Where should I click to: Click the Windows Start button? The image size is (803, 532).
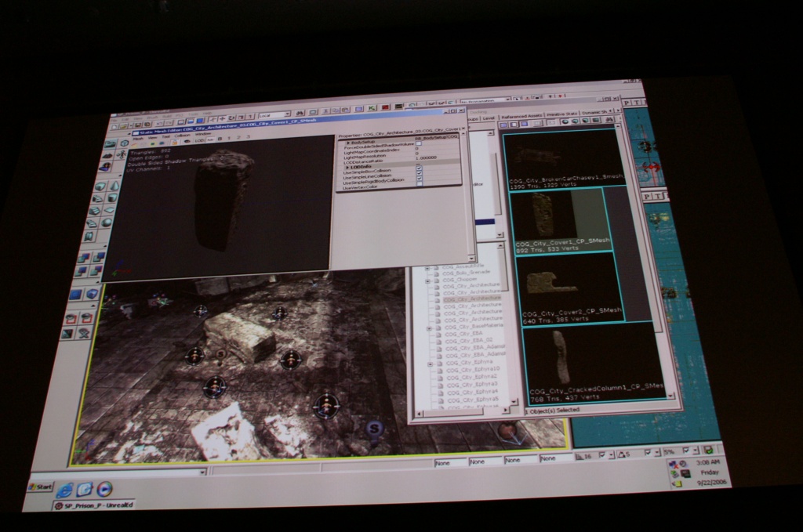pos(40,487)
